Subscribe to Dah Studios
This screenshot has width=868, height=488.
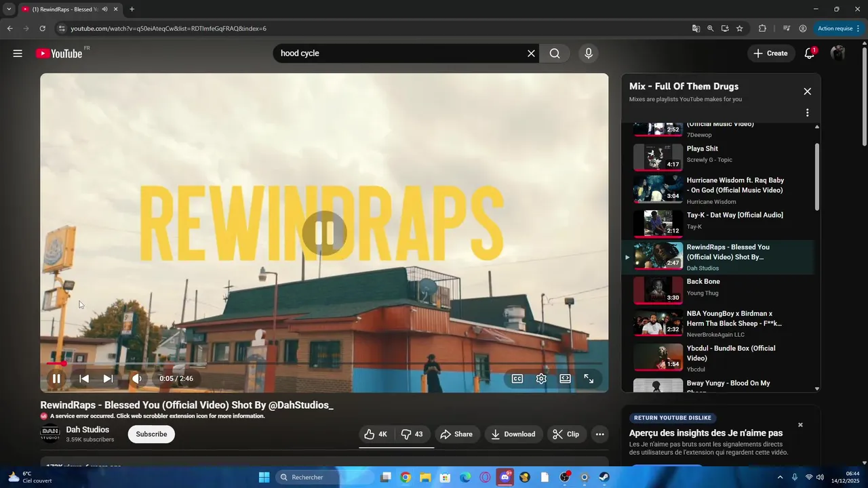[x=151, y=434]
